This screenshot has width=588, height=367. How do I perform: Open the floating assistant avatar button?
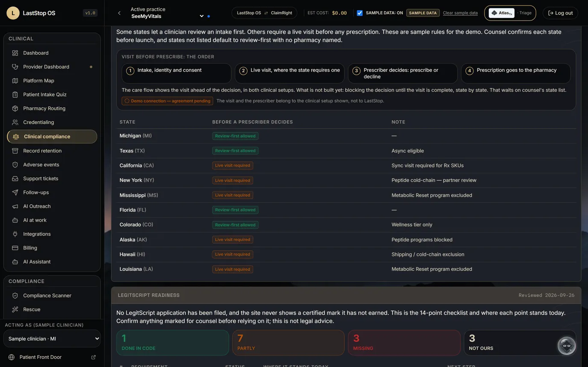tap(567, 346)
